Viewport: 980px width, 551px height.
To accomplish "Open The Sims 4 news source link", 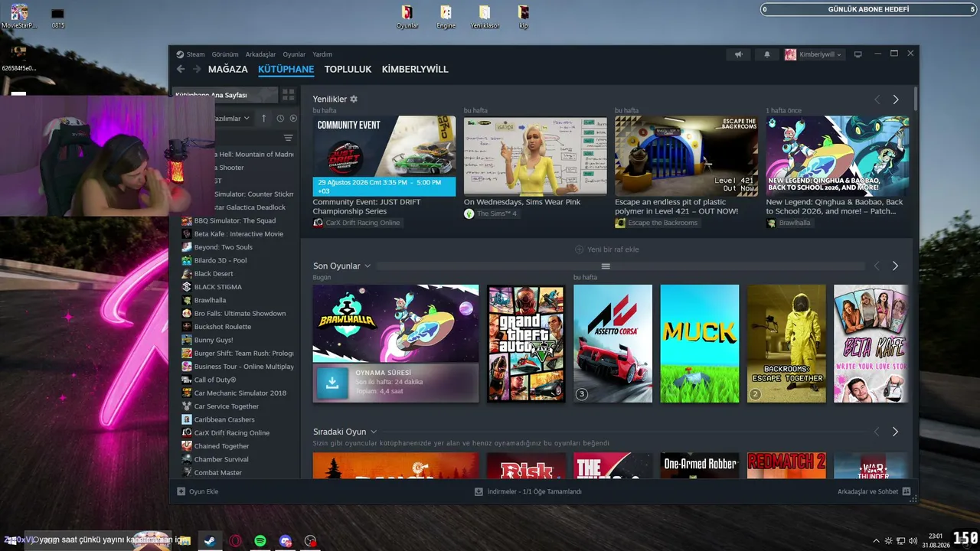I will click(492, 214).
